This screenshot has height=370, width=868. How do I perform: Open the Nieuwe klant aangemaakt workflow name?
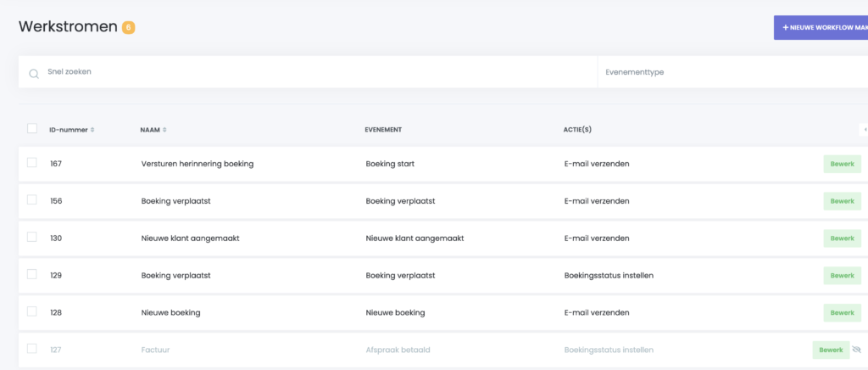pos(191,238)
